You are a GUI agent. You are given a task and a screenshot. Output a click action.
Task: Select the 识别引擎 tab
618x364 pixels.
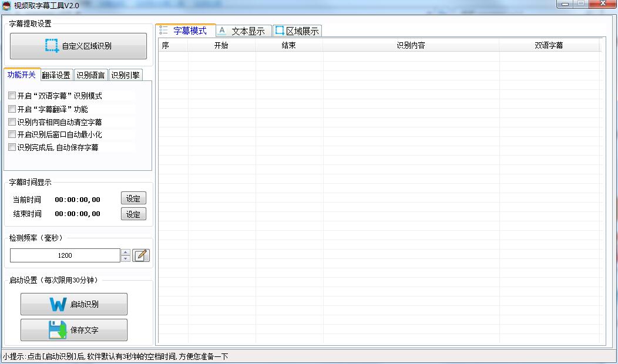pyautogui.click(x=125, y=75)
